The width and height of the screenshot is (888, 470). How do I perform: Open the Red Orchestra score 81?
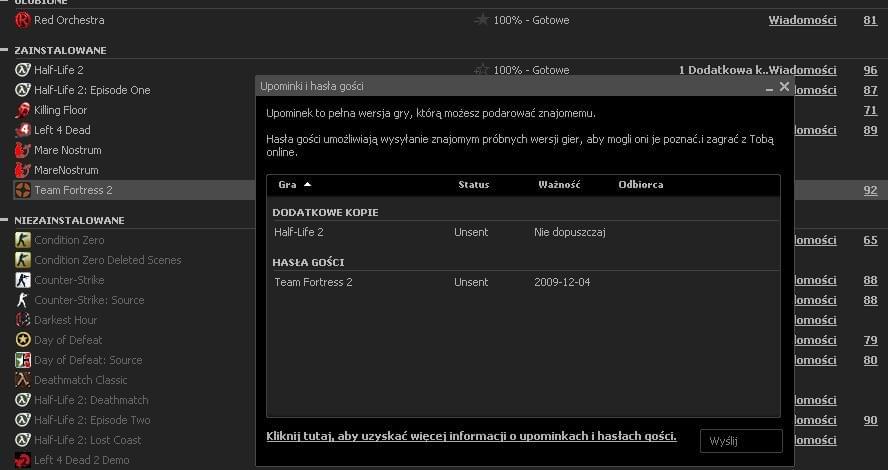(870, 20)
